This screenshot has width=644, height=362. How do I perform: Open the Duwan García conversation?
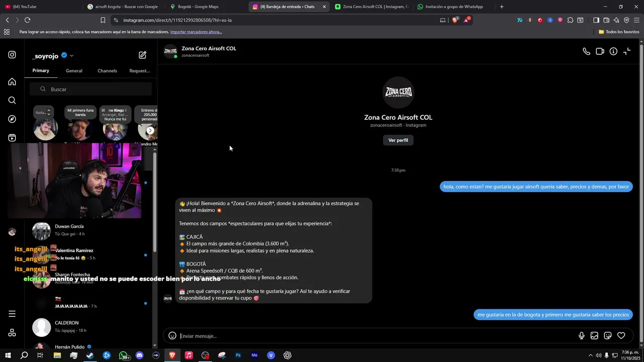91,230
